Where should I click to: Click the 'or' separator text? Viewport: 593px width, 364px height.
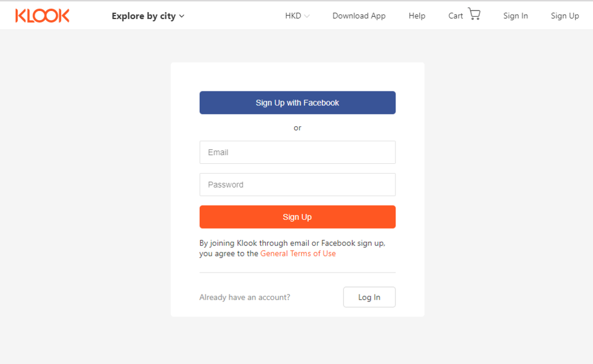click(x=297, y=128)
